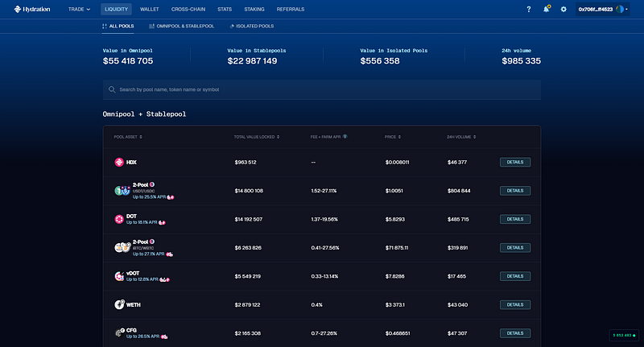
Task: Open the settings gear icon
Action: click(x=563, y=9)
